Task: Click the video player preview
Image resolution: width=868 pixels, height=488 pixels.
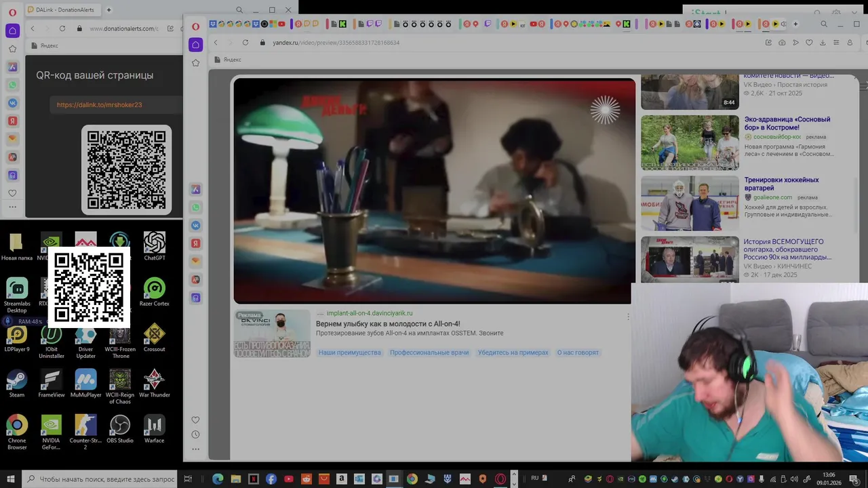Action: pyautogui.click(x=435, y=191)
